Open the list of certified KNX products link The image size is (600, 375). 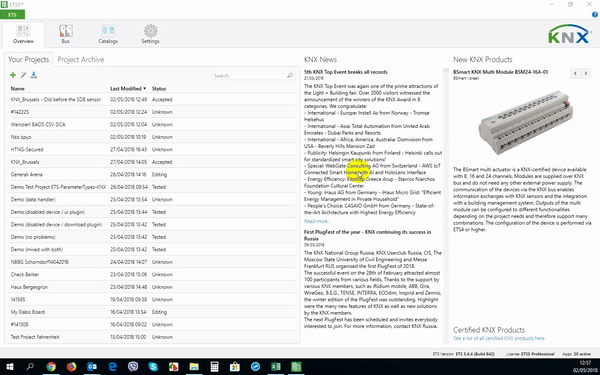coord(499,339)
